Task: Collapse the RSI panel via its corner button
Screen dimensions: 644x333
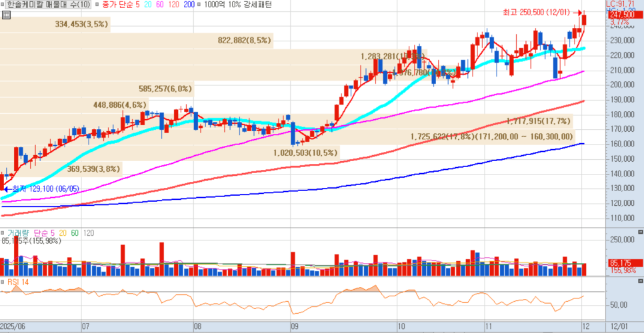Action: [641, 281]
